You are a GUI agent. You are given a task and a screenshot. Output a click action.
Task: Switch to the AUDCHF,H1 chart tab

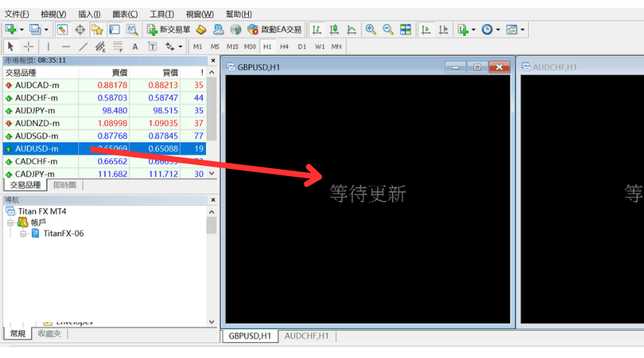pos(306,336)
